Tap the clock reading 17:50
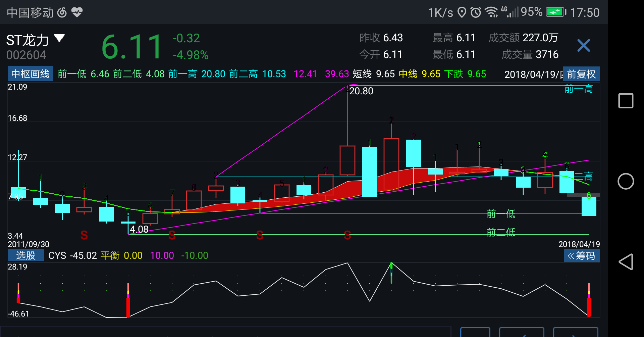 pyautogui.click(x=585, y=13)
